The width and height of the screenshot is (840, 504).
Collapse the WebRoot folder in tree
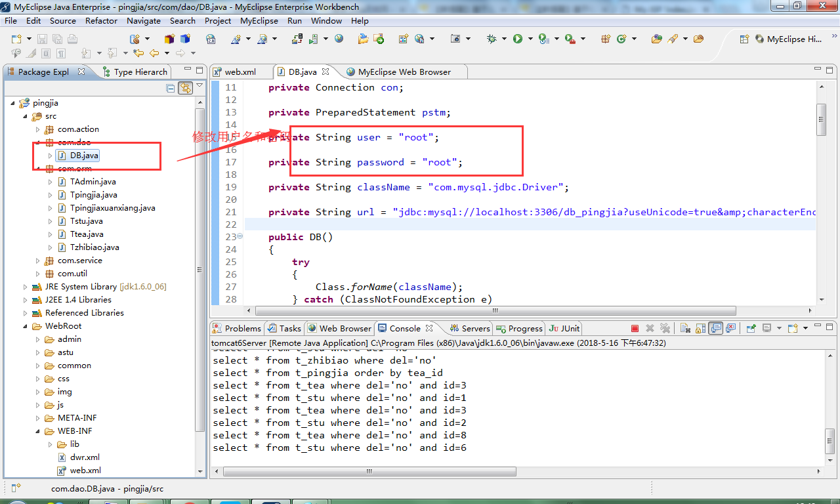pyautogui.click(x=26, y=326)
